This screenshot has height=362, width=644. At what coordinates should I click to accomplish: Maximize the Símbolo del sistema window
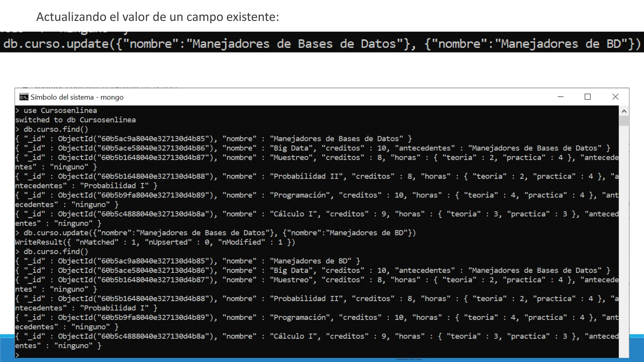[587, 97]
